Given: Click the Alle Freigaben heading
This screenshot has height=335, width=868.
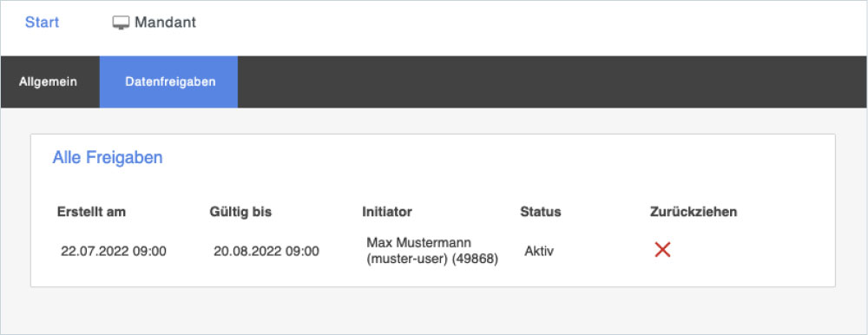Looking at the screenshot, I should 108,158.
